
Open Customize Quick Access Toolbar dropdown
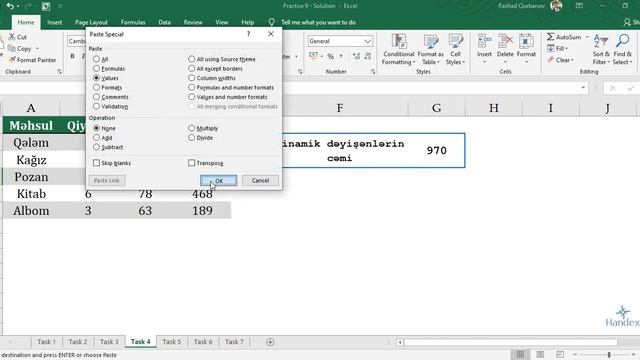tap(60, 6)
